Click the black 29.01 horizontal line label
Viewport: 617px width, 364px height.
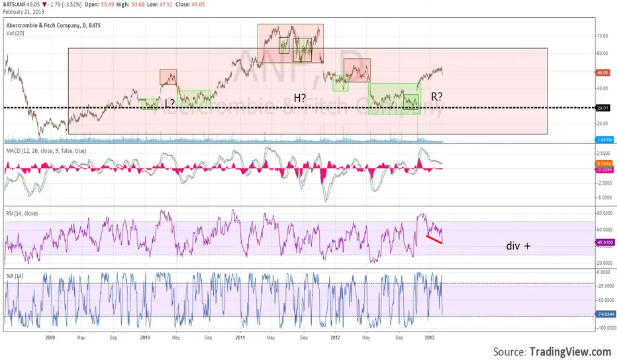point(603,108)
